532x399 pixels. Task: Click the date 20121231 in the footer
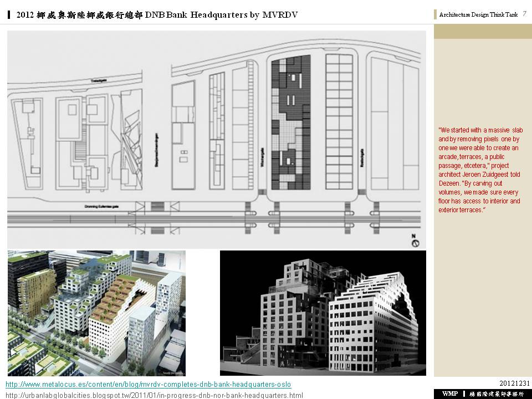[x=514, y=383]
